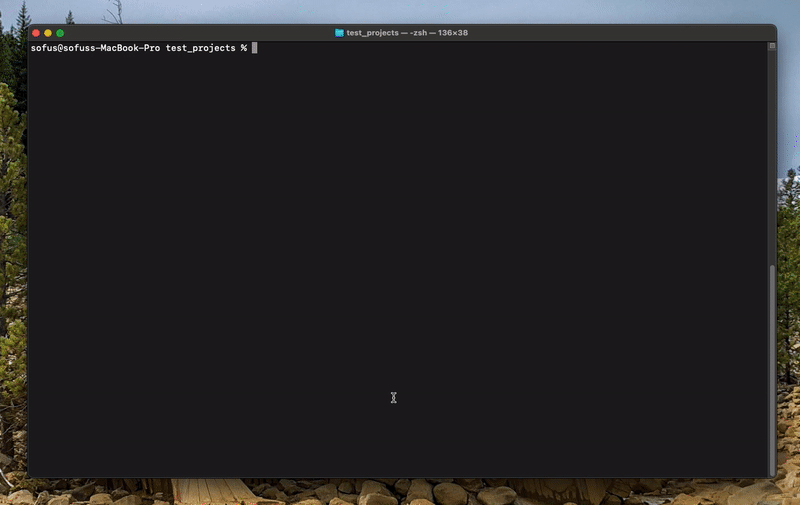Close the Terminal window with red button

[x=36, y=33]
